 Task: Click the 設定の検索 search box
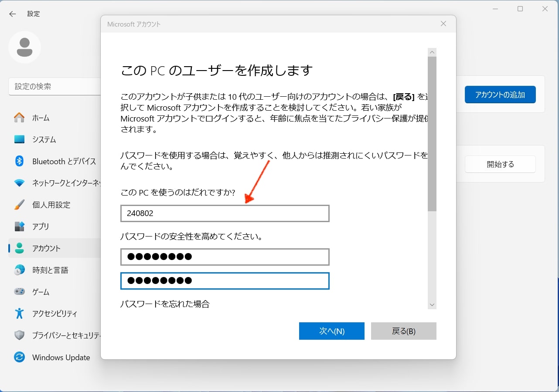coord(55,86)
